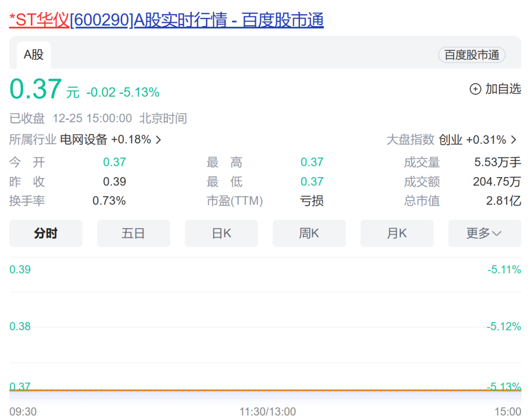Open the 更多 dropdown
The width and height of the screenshot is (530, 420).
tap(485, 234)
